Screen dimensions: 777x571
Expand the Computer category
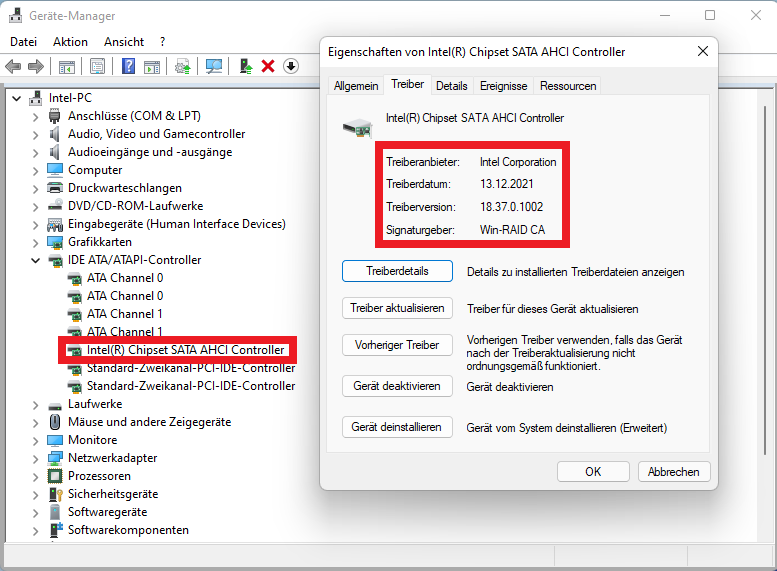pyautogui.click(x=36, y=171)
